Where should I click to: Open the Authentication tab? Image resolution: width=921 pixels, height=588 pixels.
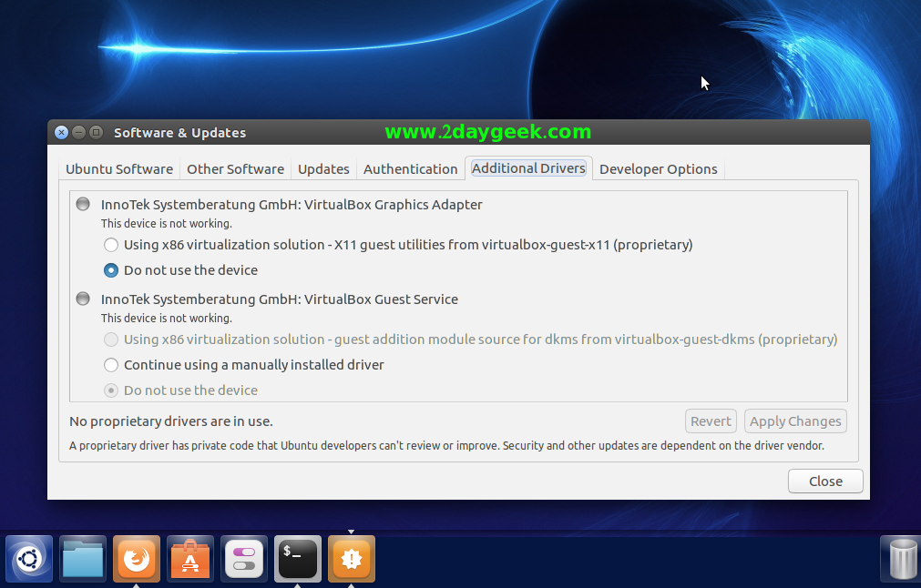[x=411, y=169]
